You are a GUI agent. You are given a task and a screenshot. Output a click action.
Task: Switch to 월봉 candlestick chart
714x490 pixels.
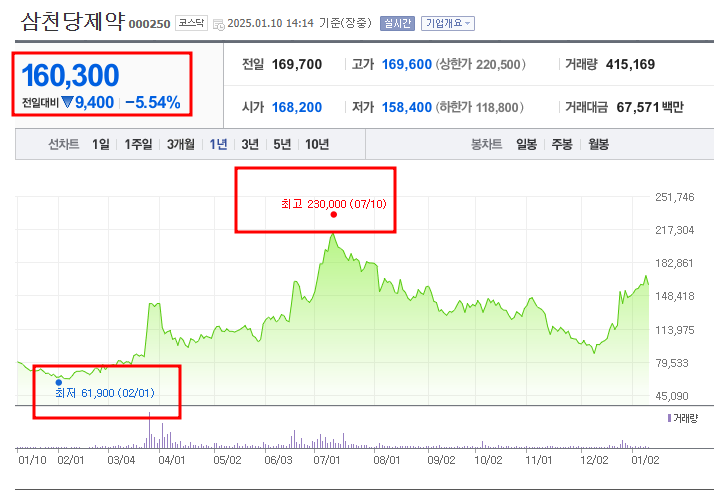(x=598, y=144)
